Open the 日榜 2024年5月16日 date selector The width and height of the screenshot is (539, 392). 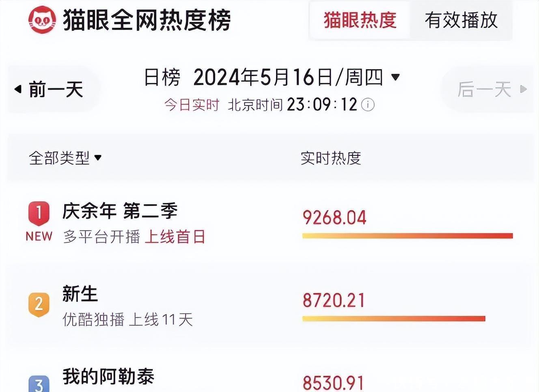(264, 77)
